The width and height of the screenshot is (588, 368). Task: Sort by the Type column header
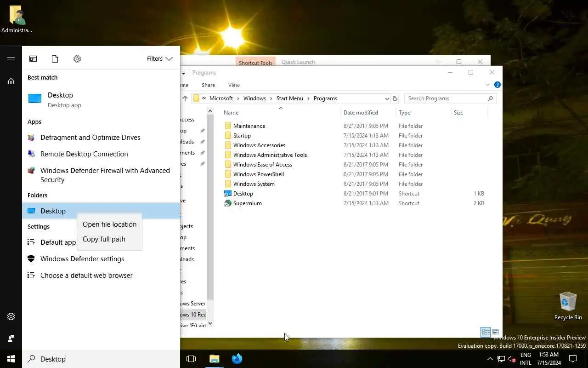(424, 113)
